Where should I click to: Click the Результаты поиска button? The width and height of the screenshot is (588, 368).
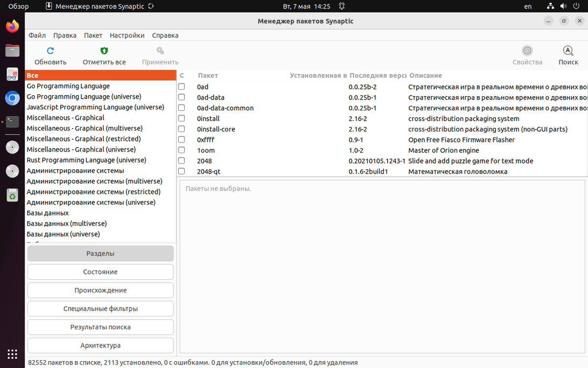100,327
